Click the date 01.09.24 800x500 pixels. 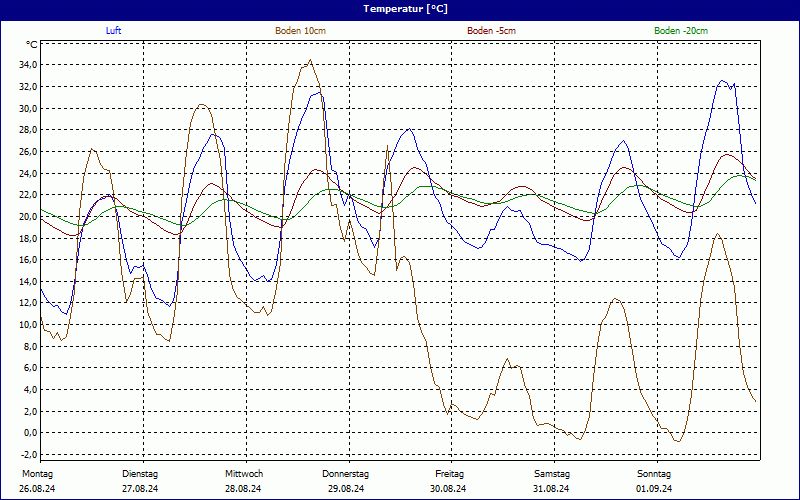[x=654, y=489]
